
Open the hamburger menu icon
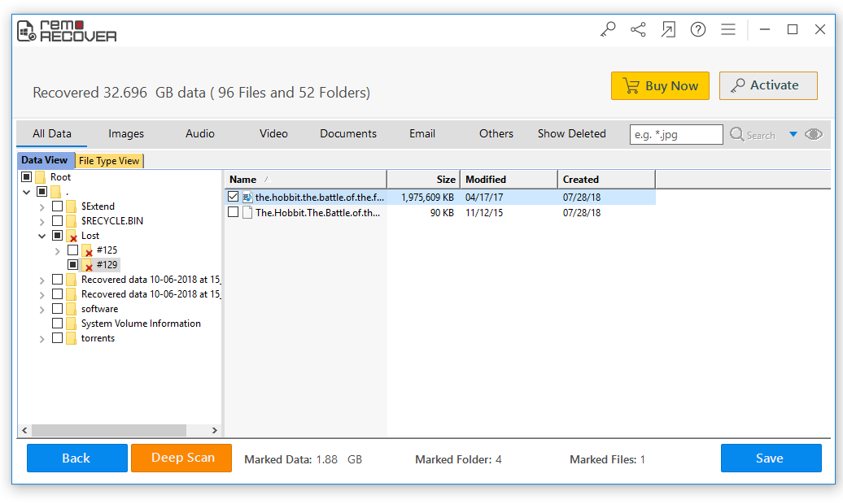728,29
